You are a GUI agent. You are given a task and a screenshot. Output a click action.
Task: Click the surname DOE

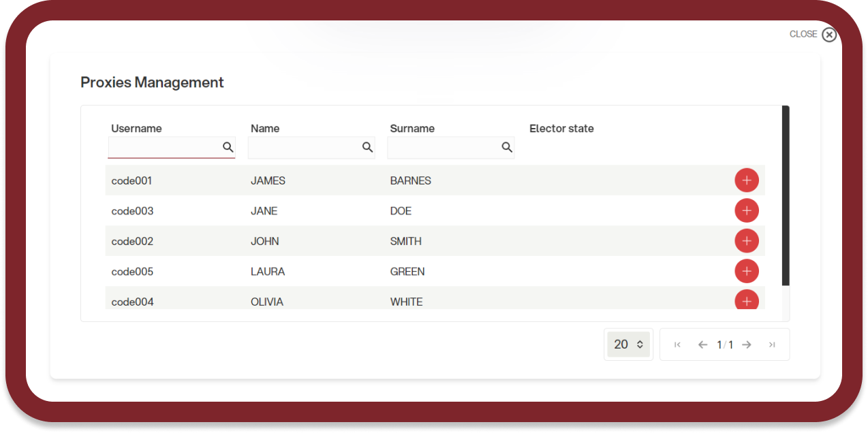click(401, 211)
